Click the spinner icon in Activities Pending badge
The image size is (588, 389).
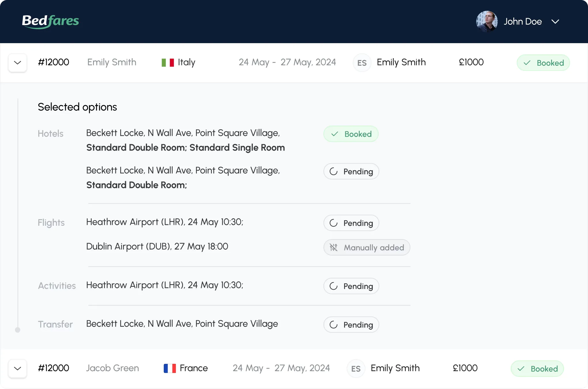click(x=333, y=286)
